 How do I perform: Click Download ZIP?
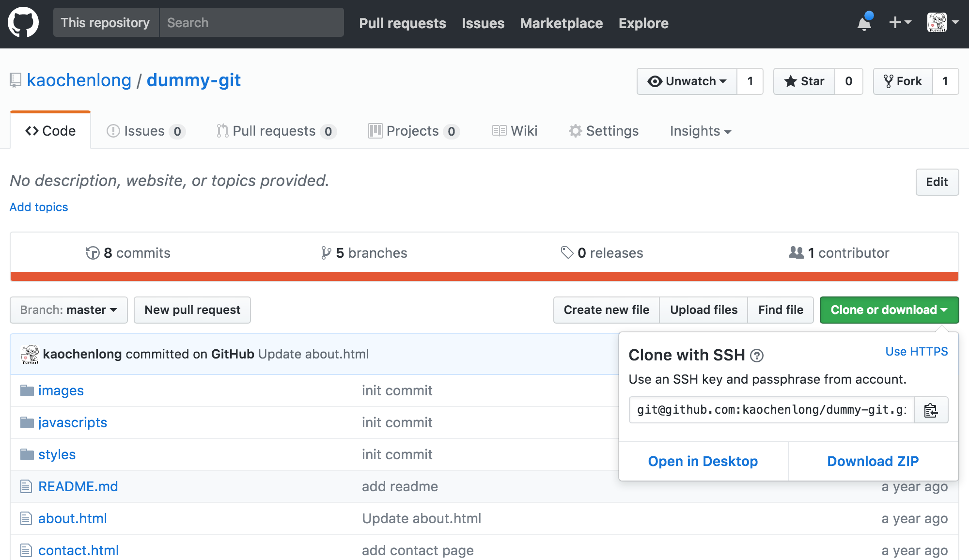coord(873,461)
